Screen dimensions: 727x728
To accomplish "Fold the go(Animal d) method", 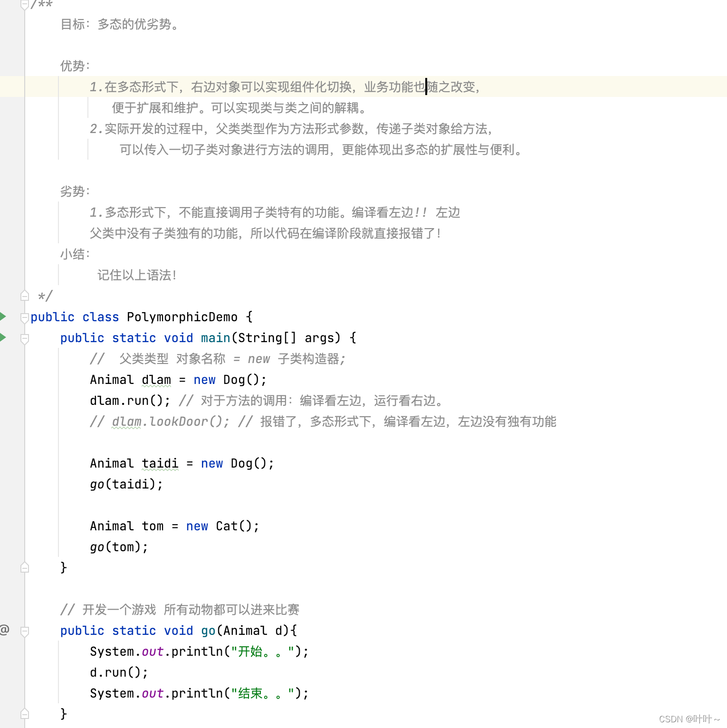I will (x=25, y=631).
